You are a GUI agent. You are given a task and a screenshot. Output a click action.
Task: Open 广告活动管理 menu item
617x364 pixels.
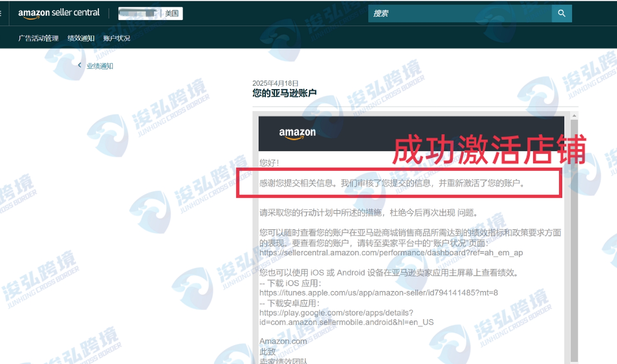click(x=39, y=38)
